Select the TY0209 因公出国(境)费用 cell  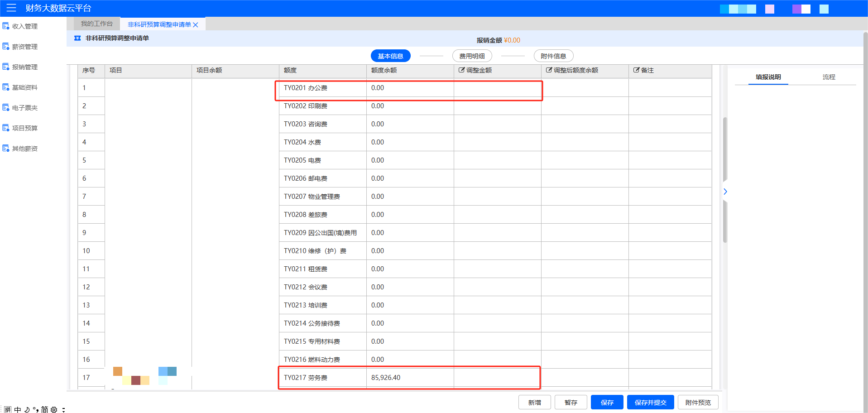[322, 233]
